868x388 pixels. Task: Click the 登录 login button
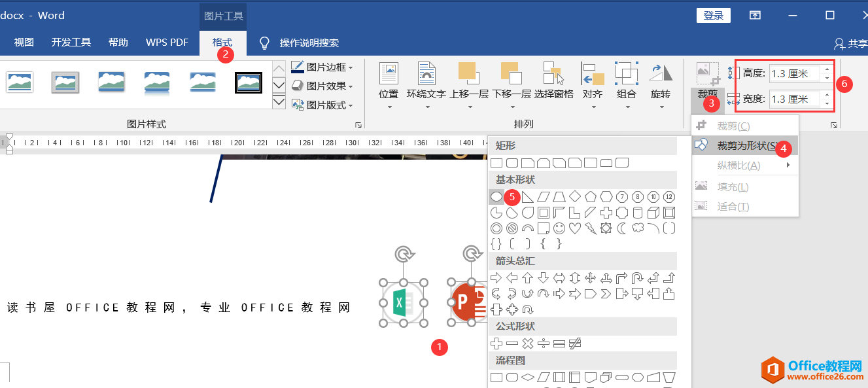point(714,16)
